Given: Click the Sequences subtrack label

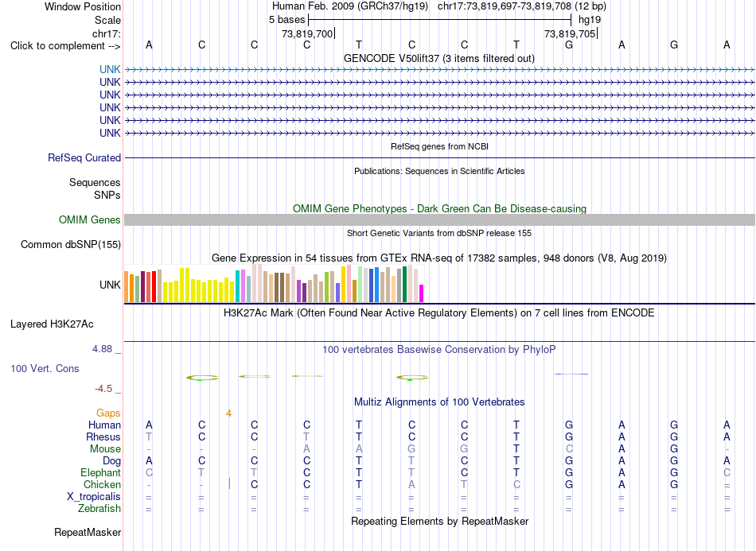Looking at the screenshot, I should tap(95, 182).
